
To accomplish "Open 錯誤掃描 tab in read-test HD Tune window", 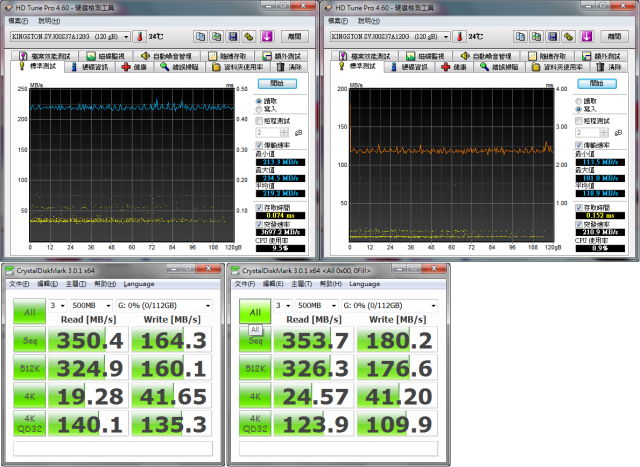I will click(x=180, y=67).
